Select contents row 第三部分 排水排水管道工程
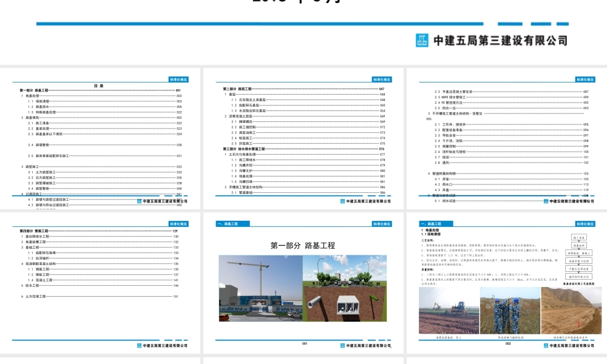 tap(304, 149)
